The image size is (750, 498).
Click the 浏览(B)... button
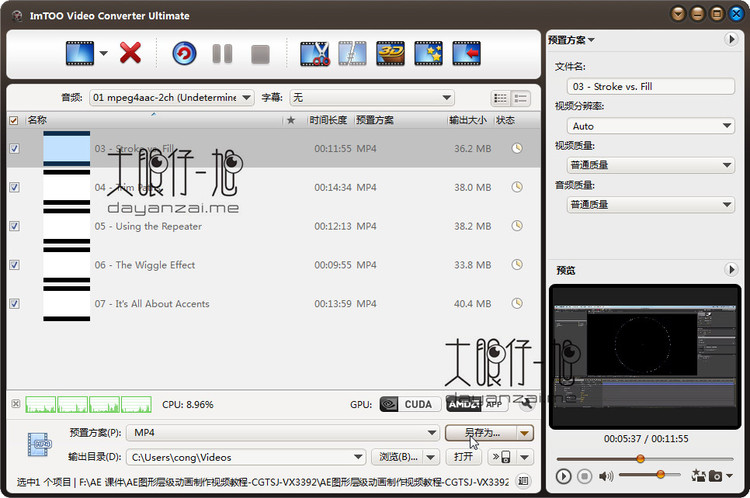(398, 457)
